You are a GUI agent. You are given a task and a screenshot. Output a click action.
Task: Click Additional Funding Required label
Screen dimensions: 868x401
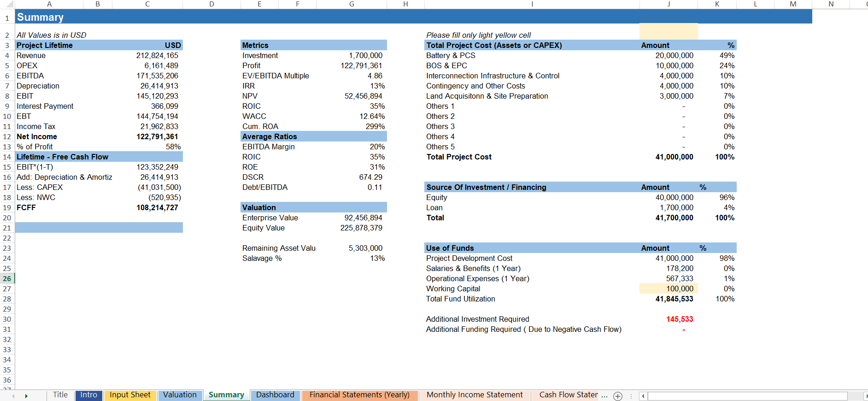[x=523, y=329]
